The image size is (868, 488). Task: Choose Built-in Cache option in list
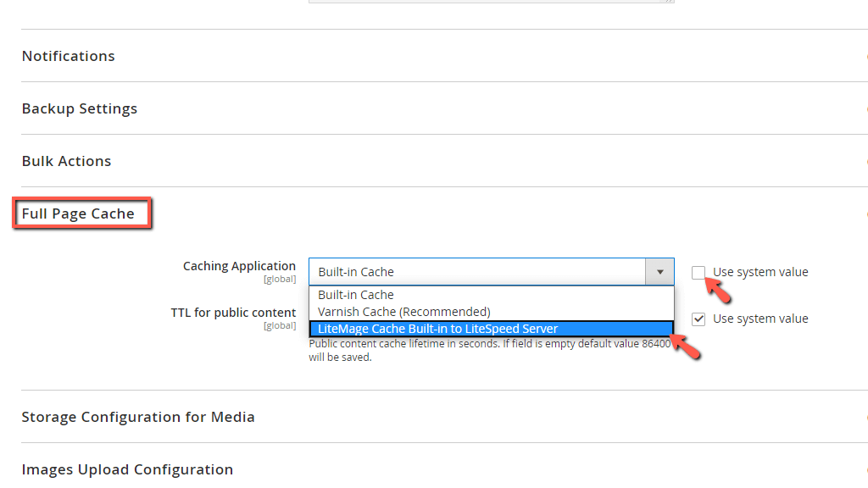click(491, 295)
